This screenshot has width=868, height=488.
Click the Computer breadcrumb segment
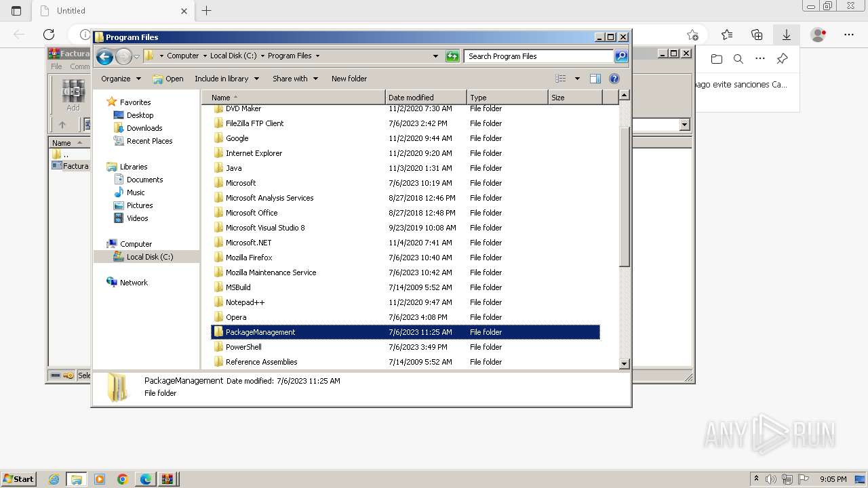(183, 56)
